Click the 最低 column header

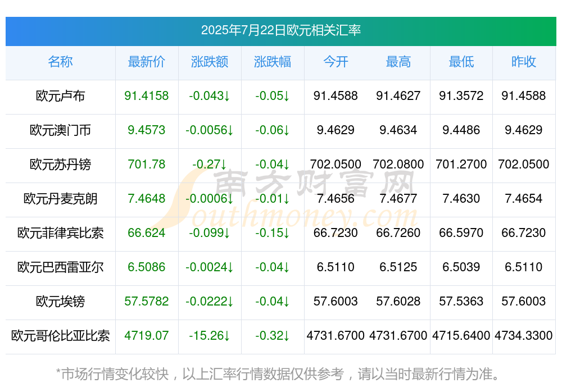(461, 62)
